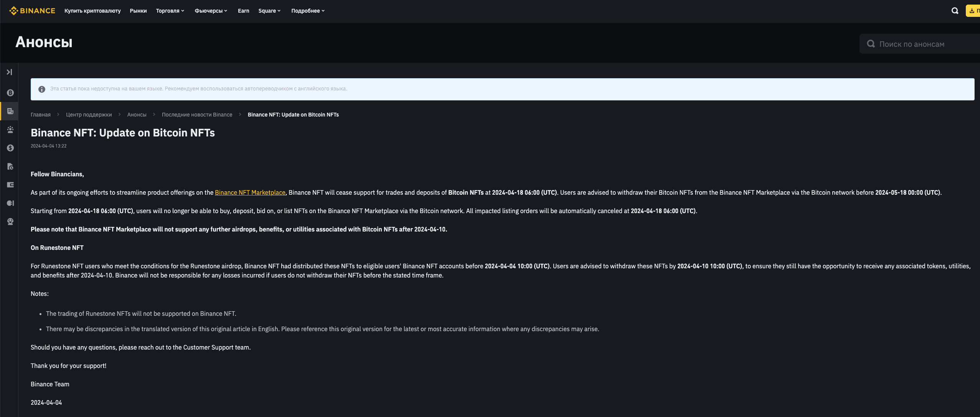Open the Latest Binance News sidebar icon

(10, 111)
